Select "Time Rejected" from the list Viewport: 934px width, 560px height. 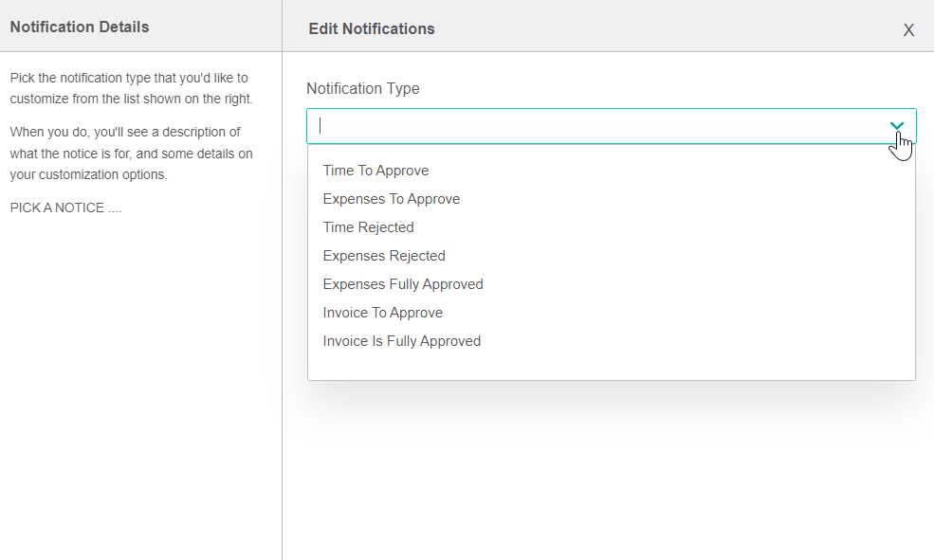tap(368, 227)
